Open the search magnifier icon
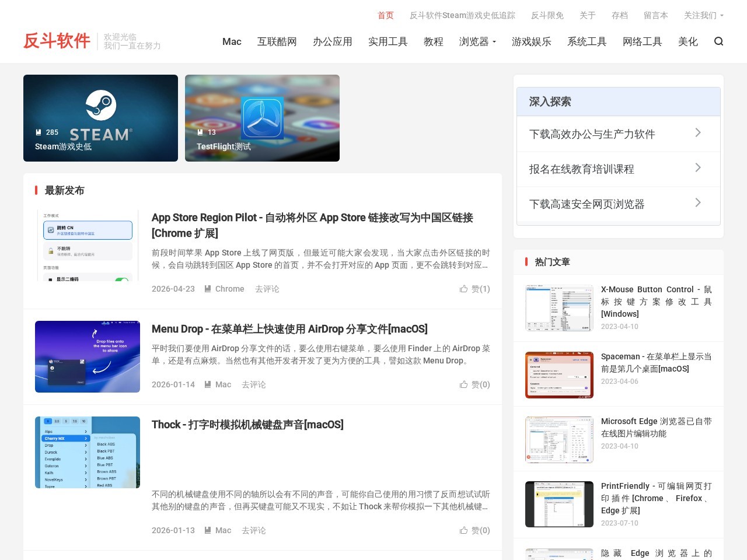 [x=718, y=41]
